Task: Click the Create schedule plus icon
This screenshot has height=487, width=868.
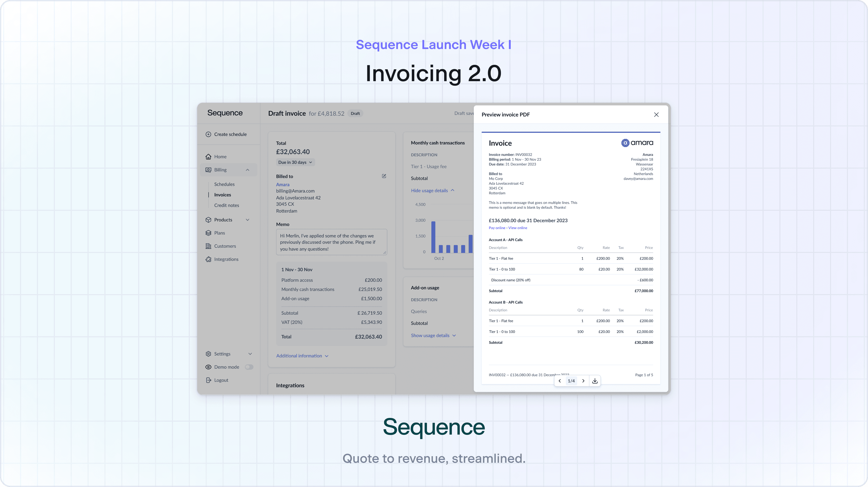Action: coord(208,134)
